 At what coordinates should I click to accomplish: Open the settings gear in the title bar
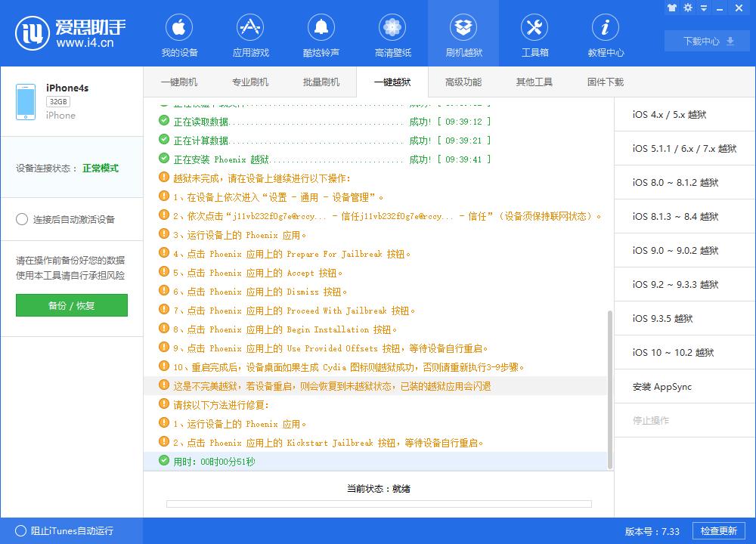[x=686, y=8]
